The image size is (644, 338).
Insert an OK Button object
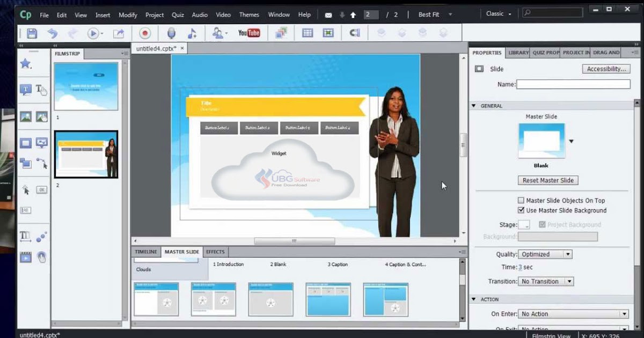pos(41,189)
